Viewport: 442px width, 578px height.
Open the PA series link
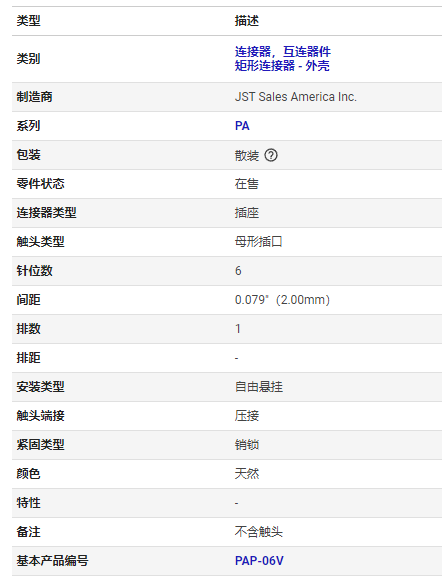242,126
